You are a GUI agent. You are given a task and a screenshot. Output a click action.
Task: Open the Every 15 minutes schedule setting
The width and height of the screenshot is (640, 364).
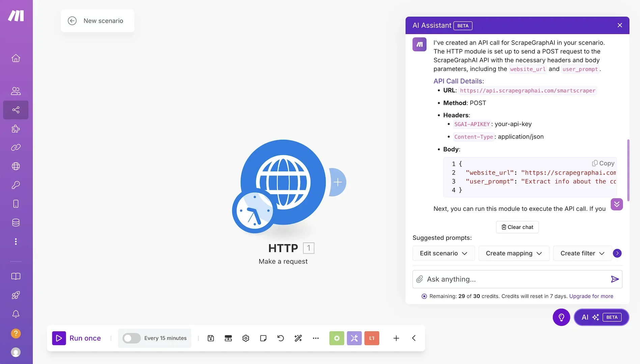point(165,338)
